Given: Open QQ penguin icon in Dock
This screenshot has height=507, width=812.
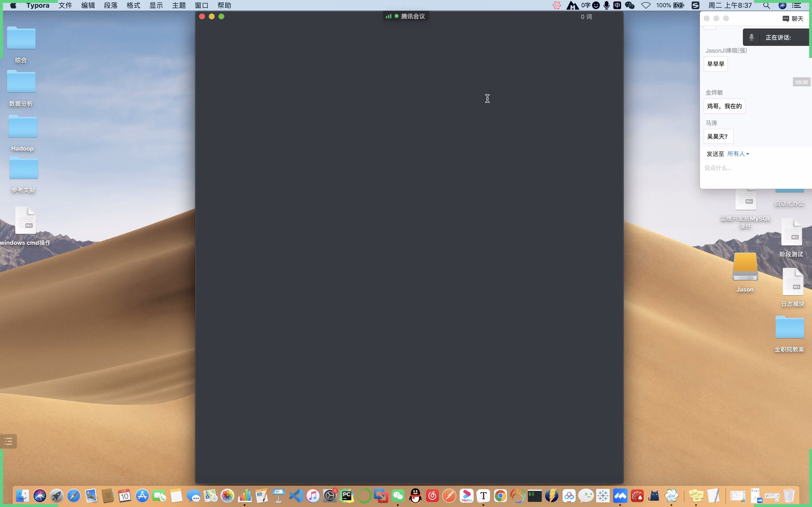Looking at the screenshot, I should click(x=415, y=496).
